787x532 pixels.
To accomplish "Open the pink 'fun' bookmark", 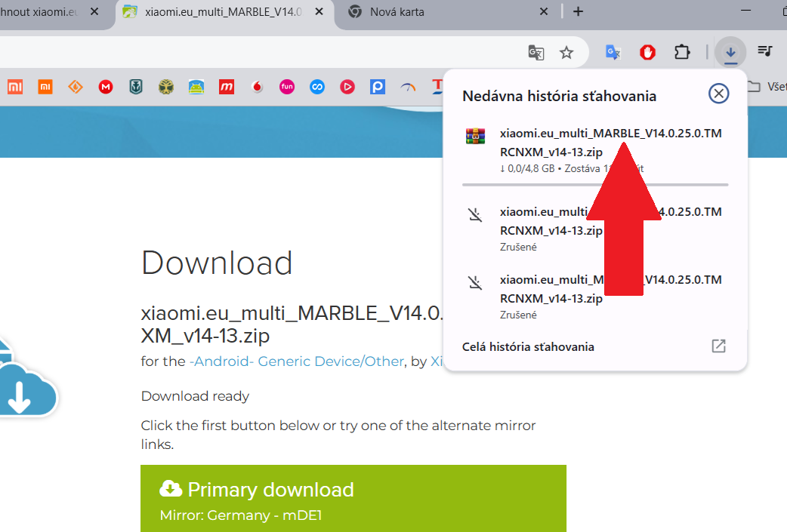I will point(287,87).
